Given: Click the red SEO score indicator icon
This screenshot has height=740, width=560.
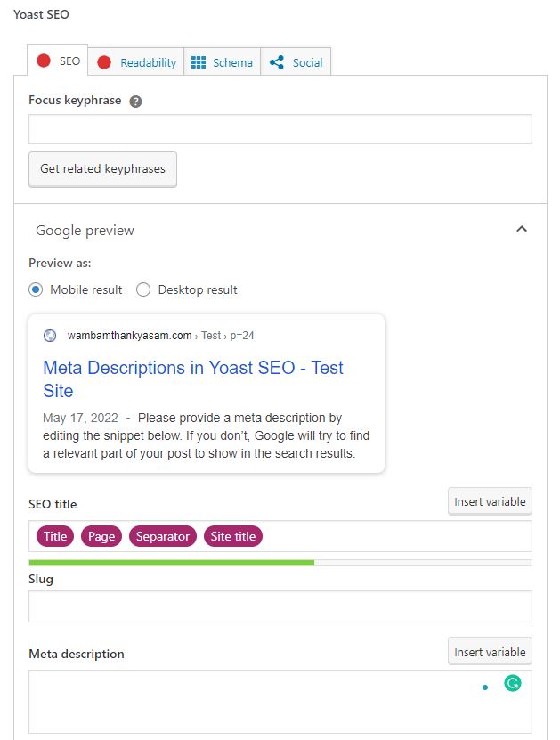Looking at the screenshot, I should tap(44, 61).
